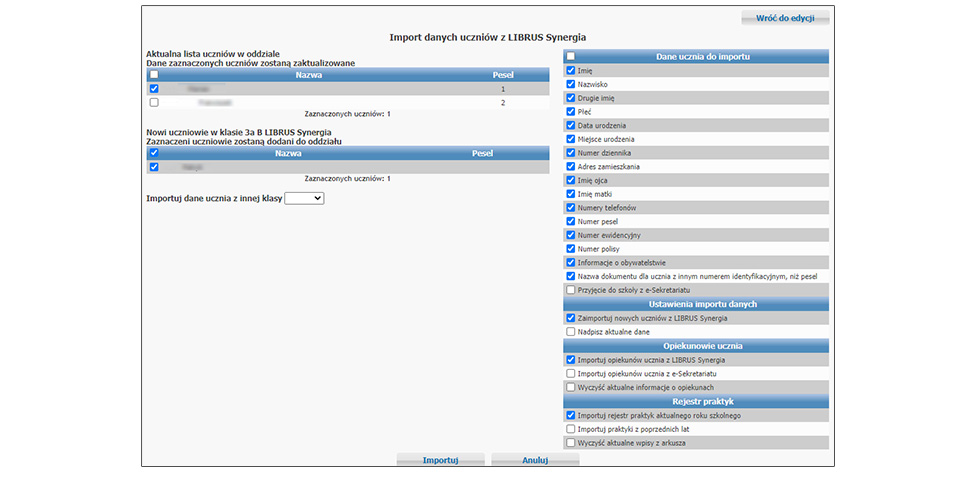The image size is (975, 478).
Task: Uncheck the Imię checkbox
Action: (570, 71)
